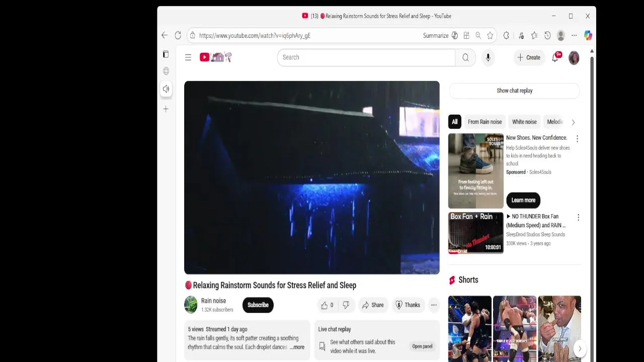
Task: Open the zoom magnifier in address bar
Action: click(478, 35)
